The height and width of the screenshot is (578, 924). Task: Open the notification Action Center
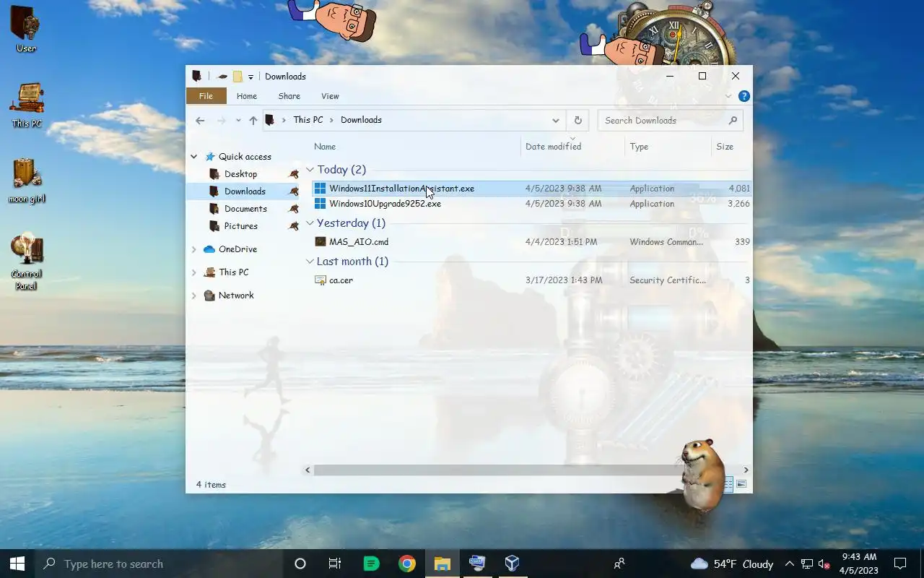(x=900, y=564)
